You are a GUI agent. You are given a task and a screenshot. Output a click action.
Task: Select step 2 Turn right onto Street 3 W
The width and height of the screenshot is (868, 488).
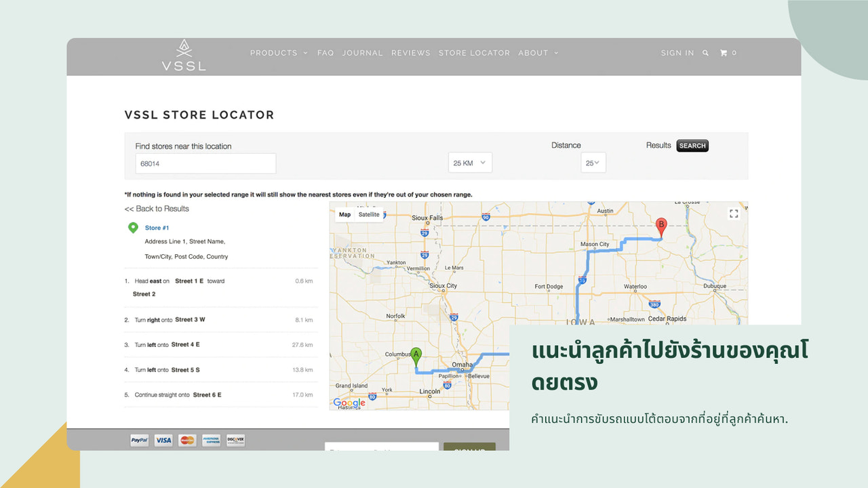220,320
